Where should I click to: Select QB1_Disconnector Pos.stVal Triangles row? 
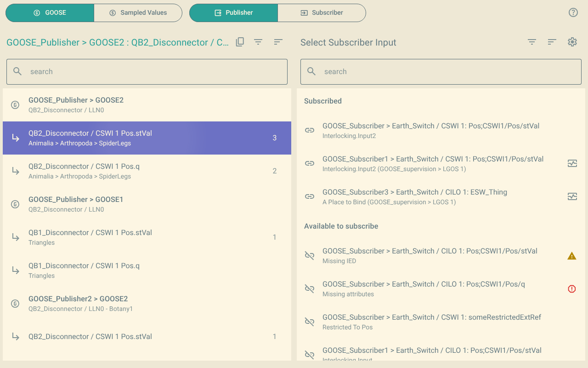pyautogui.click(x=147, y=237)
